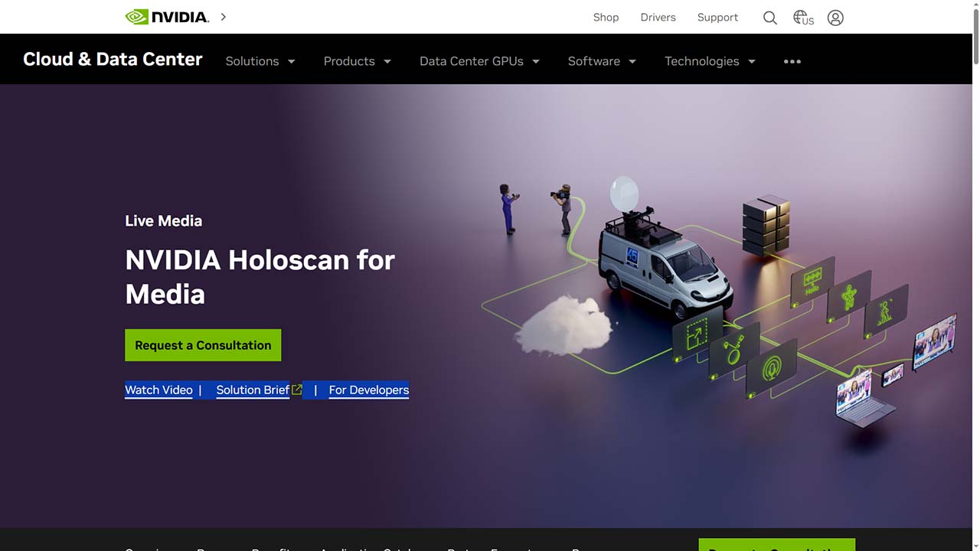Click the globe region selector icon
Screen dimensions: 980x551
(802, 18)
